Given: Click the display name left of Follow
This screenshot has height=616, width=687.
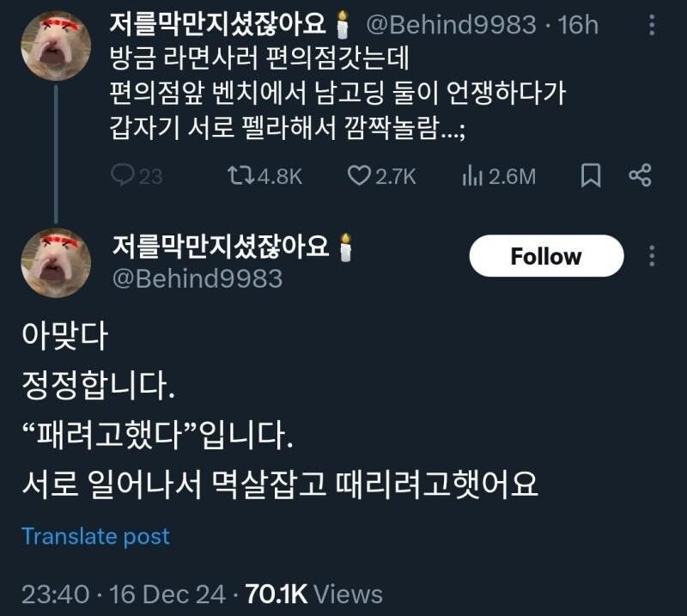Looking at the screenshot, I should click(x=222, y=247).
